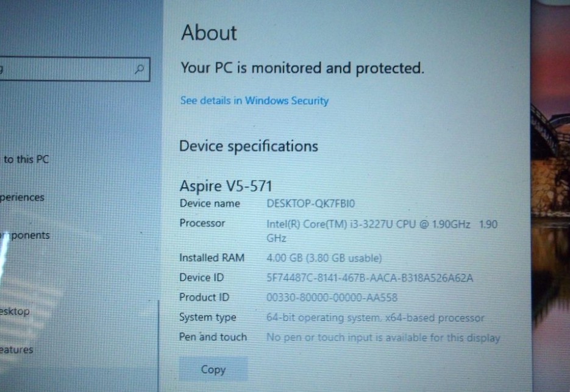The height and width of the screenshot is (392, 570).
Task: Click the Device ID value string
Action: click(369, 278)
